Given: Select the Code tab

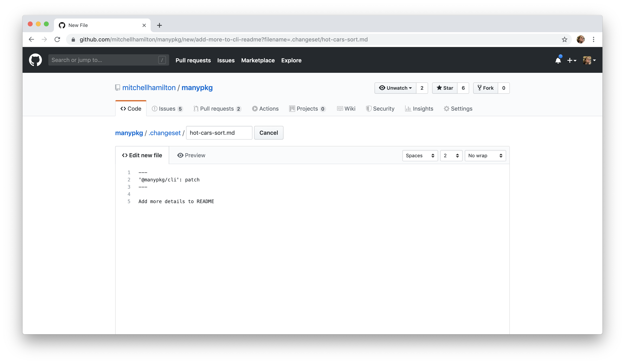Looking at the screenshot, I should coord(131,109).
